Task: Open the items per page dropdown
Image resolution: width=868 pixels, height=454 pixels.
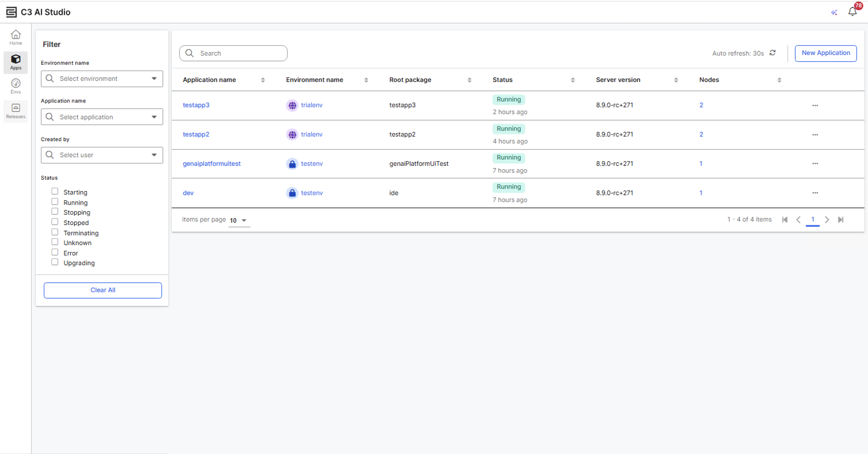Action: coord(239,220)
